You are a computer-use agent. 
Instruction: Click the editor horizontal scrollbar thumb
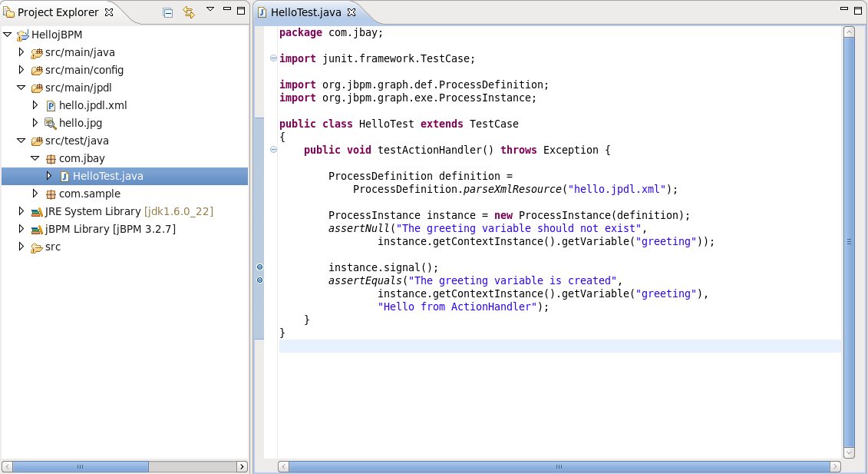pos(559,467)
